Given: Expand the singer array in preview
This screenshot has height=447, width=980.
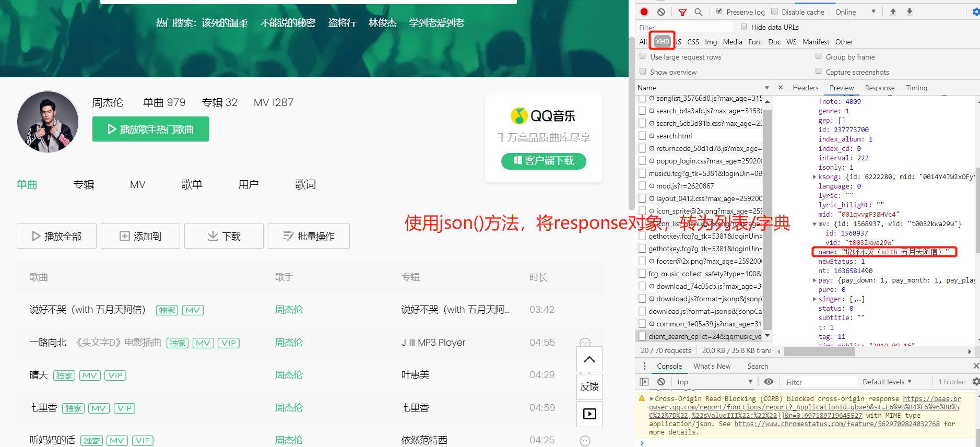Looking at the screenshot, I should click(814, 299).
